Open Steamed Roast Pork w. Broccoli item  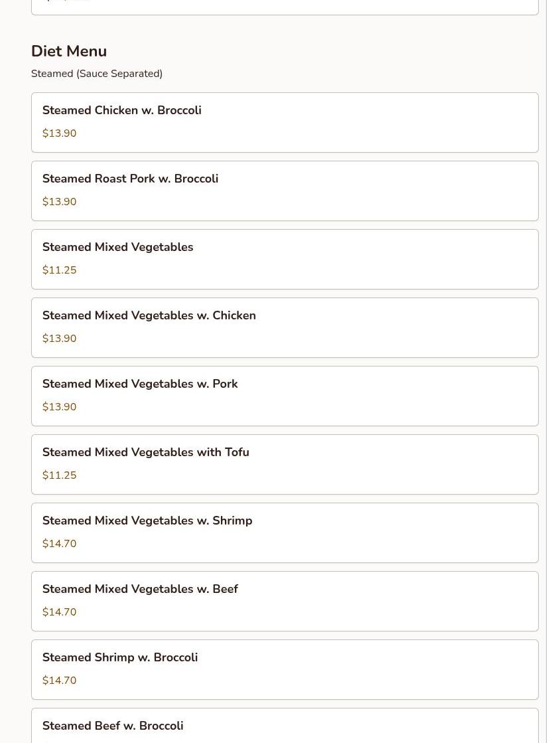tap(130, 179)
